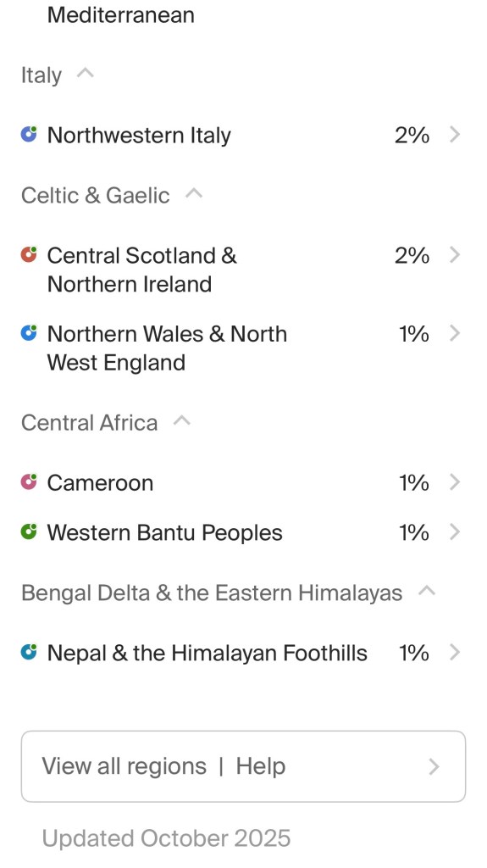Click the blue Northwestern Italy region icon

point(29,134)
